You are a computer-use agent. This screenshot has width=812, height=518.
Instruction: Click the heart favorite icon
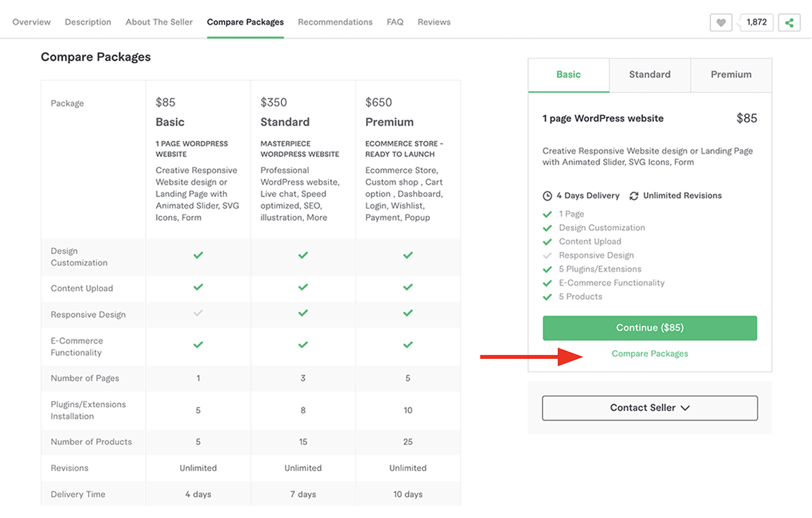721,22
